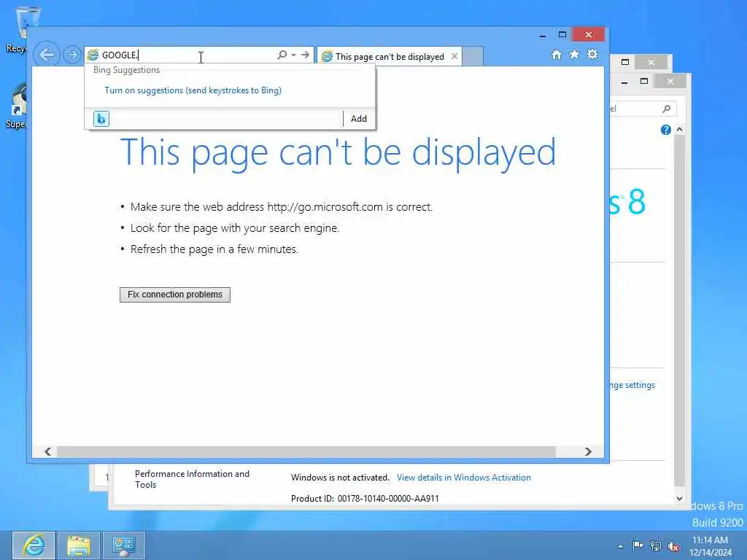
Task: Open Control Panel taskbar button
Action: (x=124, y=545)
